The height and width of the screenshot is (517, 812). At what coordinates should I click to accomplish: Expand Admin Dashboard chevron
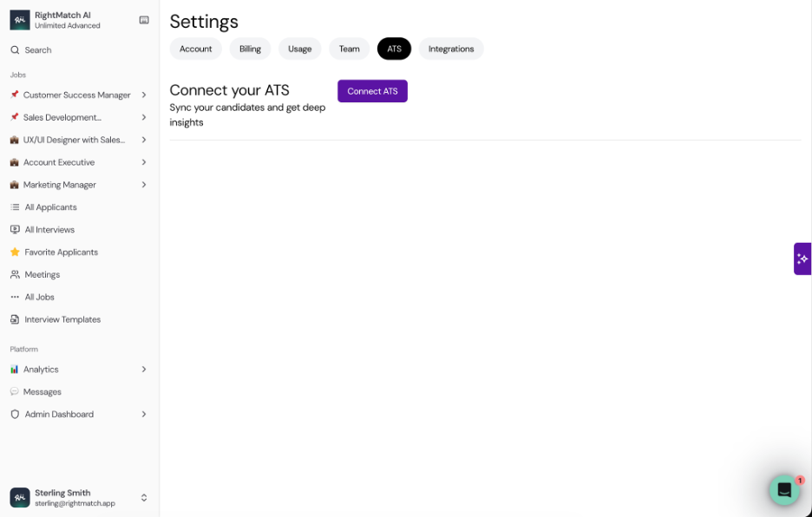pyautogui.click(x=144, y=415)
